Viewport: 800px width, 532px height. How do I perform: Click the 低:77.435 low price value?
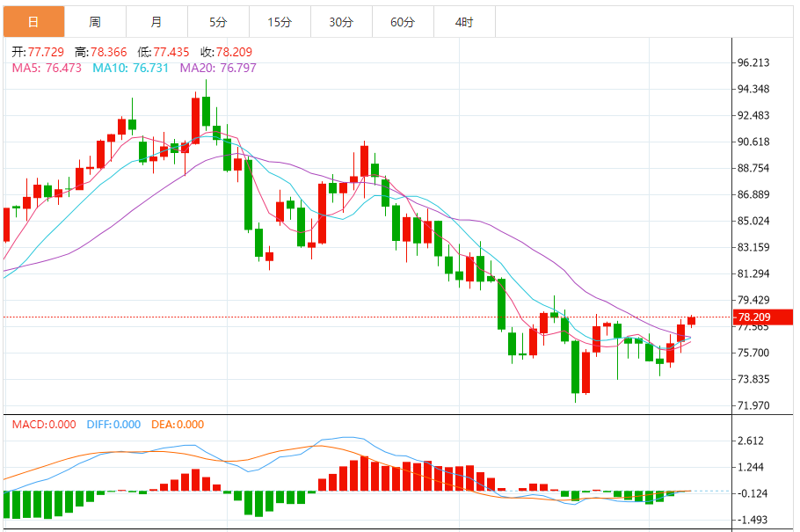pos(164,52)
